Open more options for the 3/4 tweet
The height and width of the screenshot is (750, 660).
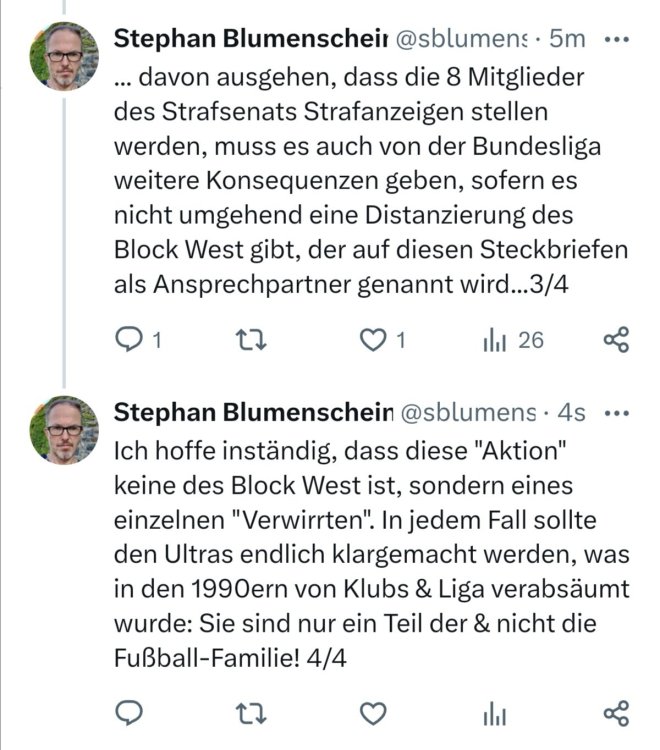coord(620,39)
